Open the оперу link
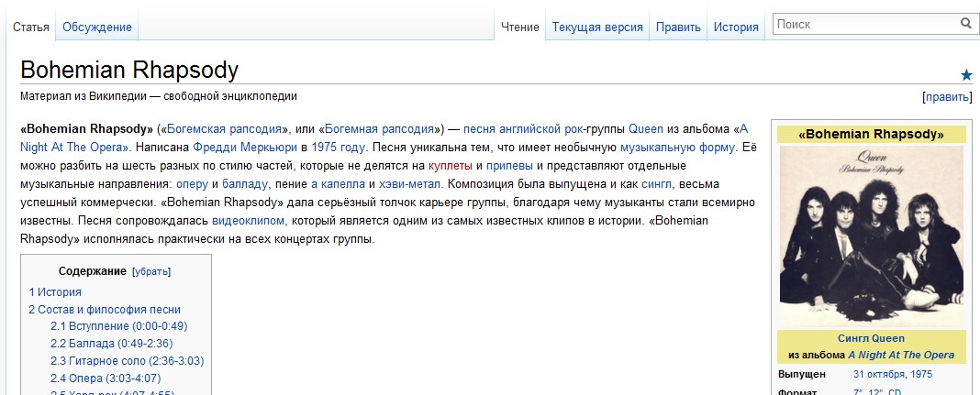980x395 pixels. pyautogui.click(x=193, y=185)
